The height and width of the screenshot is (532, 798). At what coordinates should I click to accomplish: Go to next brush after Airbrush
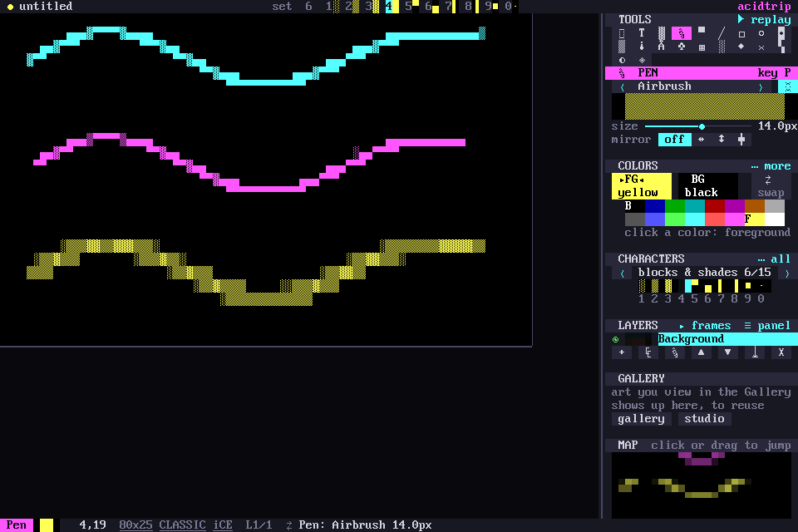(761, 86)
